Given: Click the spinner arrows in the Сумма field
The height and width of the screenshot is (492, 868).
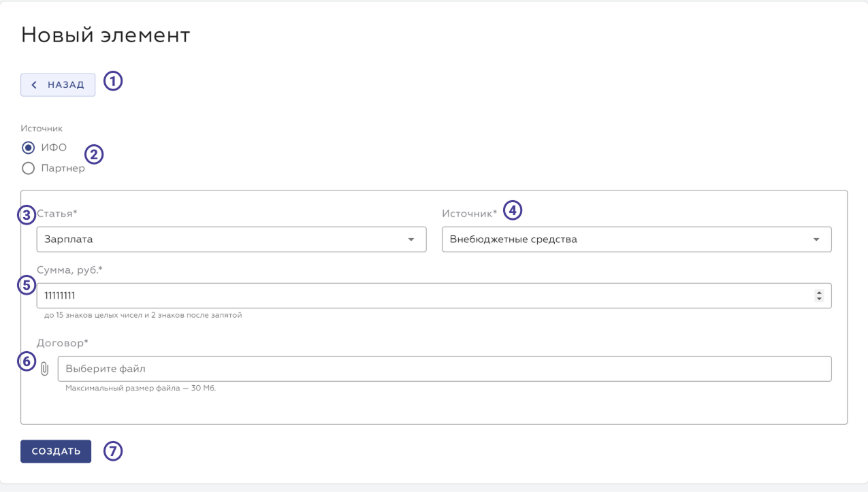Looking at the screenshot, I should click(819, 296).
